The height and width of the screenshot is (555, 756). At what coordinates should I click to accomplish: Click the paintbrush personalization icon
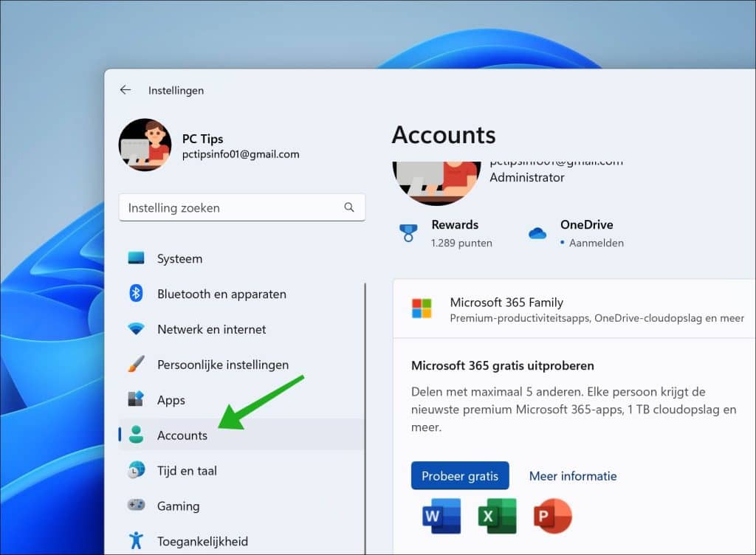pos(136,364)
